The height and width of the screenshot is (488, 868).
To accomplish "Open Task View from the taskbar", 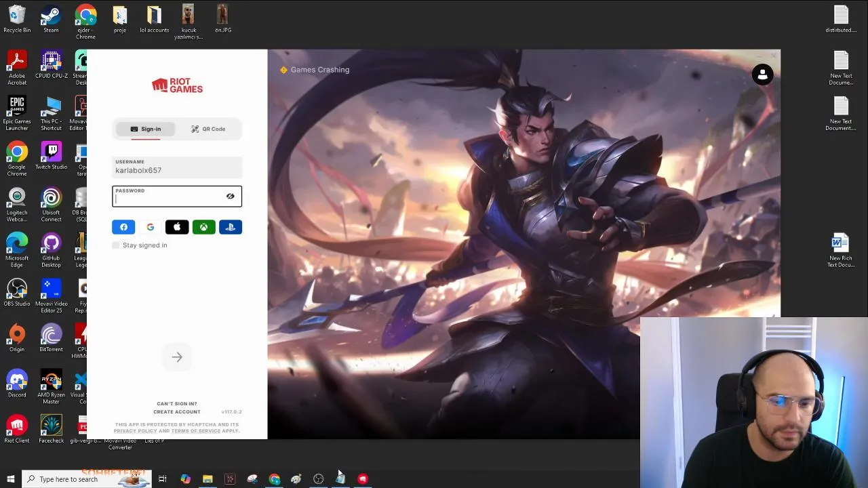I will tap(163, 479).
